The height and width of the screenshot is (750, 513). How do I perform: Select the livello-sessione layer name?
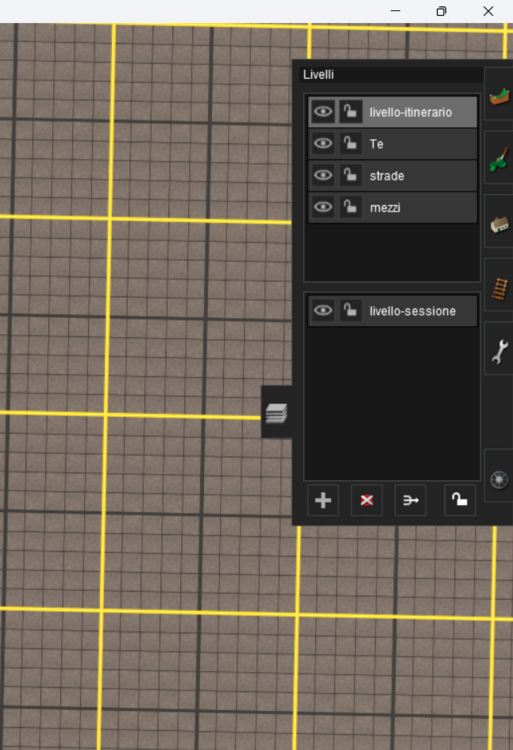(x=412, y=311)
